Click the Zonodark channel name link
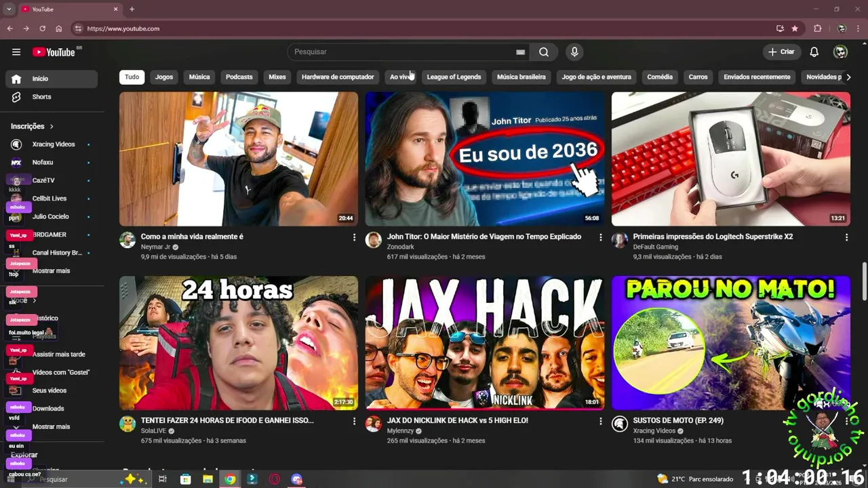 401,247
